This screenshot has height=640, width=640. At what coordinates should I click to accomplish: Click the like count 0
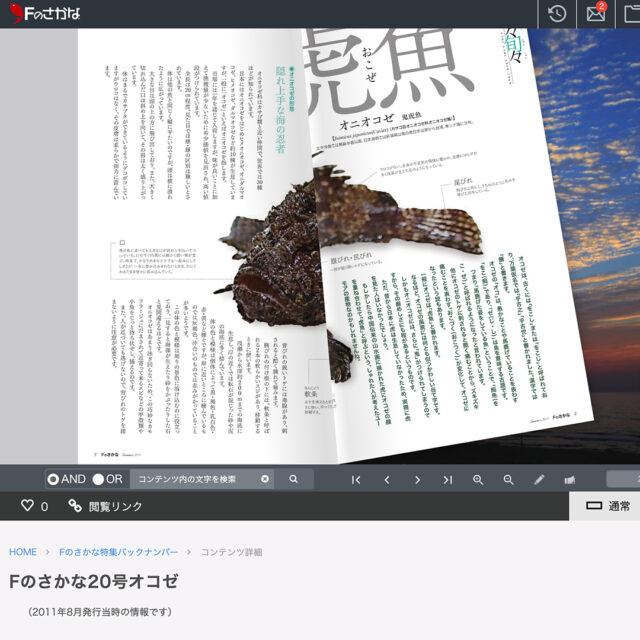[x=44, y=507]
